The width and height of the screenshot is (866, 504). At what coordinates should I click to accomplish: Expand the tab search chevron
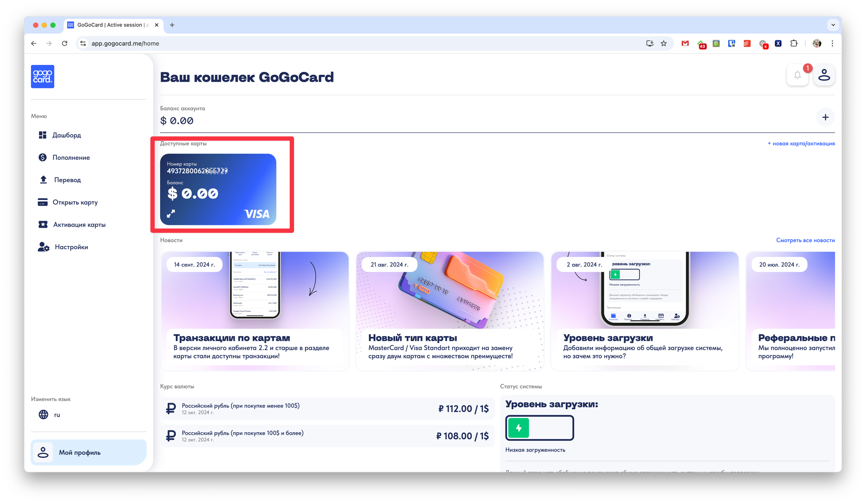point(833,25)
